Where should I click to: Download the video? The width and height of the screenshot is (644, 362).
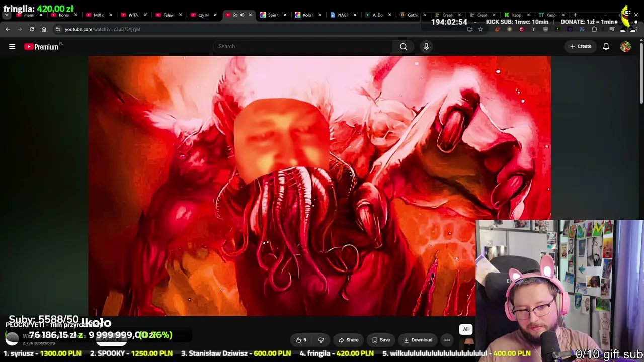(418, 340)
